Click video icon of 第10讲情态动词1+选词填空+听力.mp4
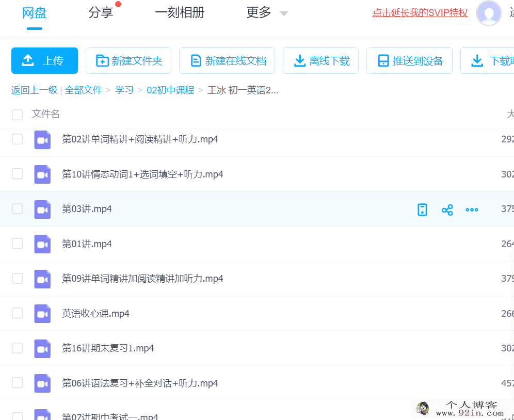514x420 pixels. pyautogui.click(x=43, y=175)
